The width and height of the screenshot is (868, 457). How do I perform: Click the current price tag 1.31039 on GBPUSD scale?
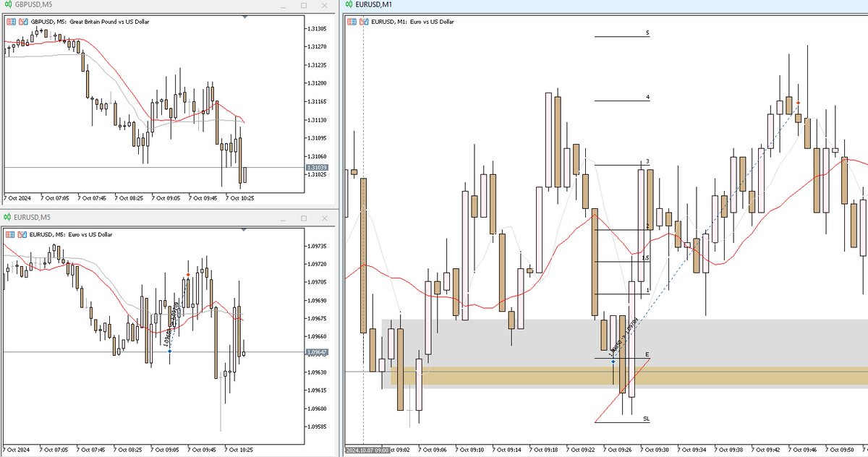pos(315,168)
